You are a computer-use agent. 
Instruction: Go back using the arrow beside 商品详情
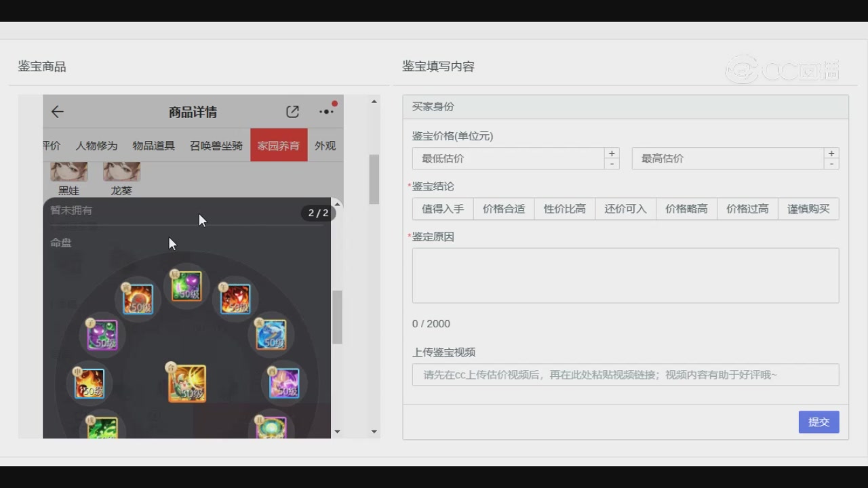coord(57,112)
